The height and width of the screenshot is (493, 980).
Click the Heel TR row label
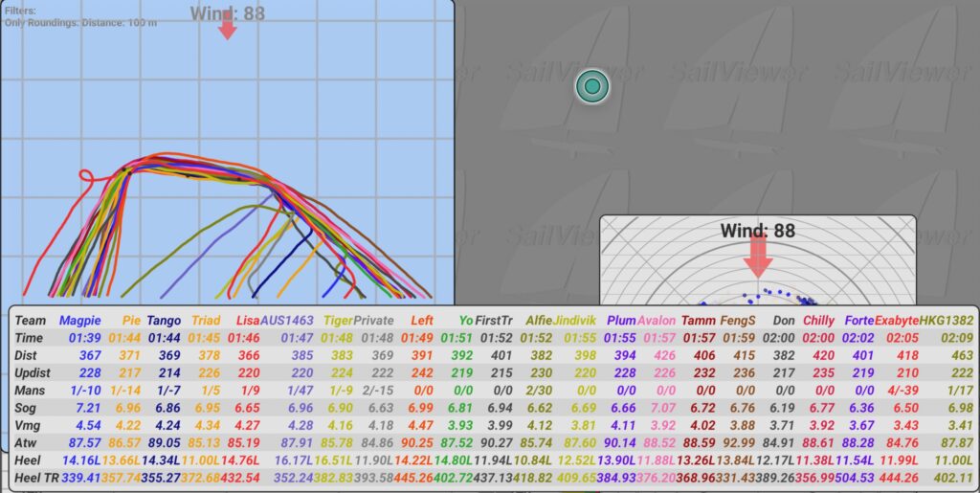[x=36, y=478]
